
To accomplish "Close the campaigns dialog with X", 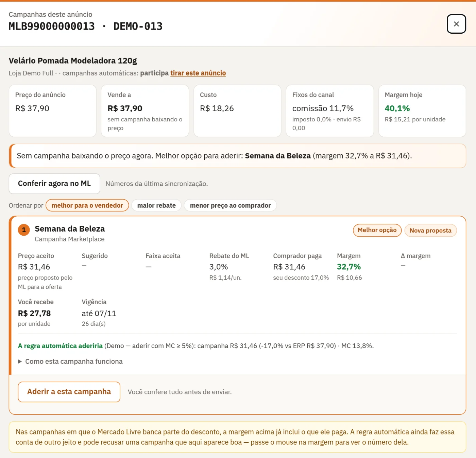I will tap(456, 24).
